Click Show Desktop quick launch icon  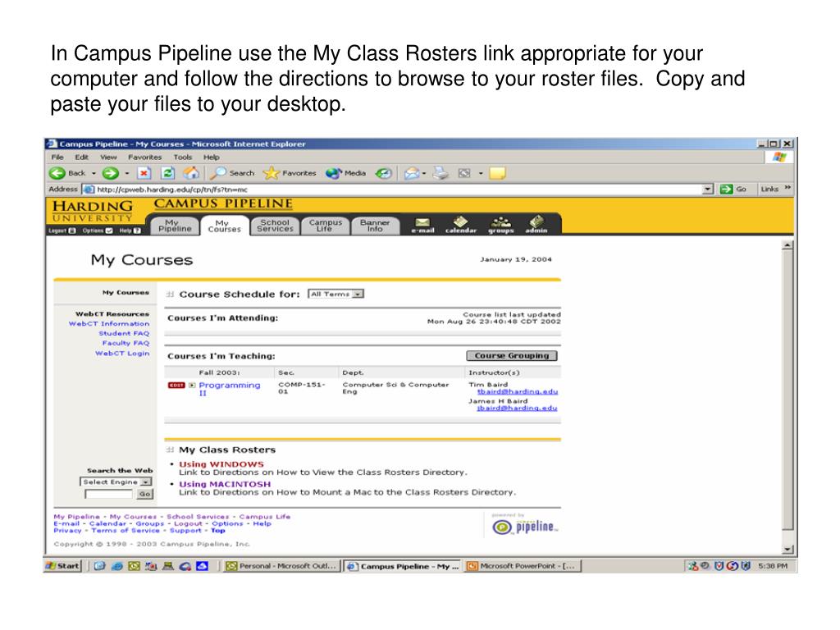(x=99, y=566)
